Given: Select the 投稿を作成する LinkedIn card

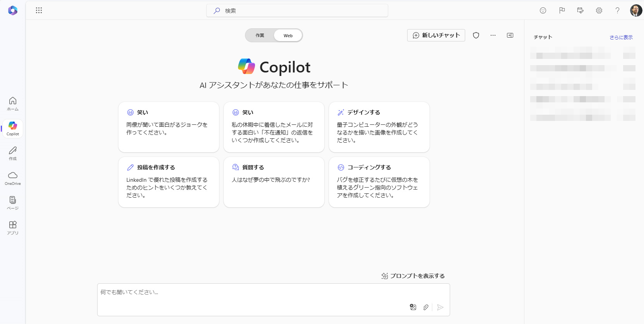Looking at the screenshot, I should (169, 182).
